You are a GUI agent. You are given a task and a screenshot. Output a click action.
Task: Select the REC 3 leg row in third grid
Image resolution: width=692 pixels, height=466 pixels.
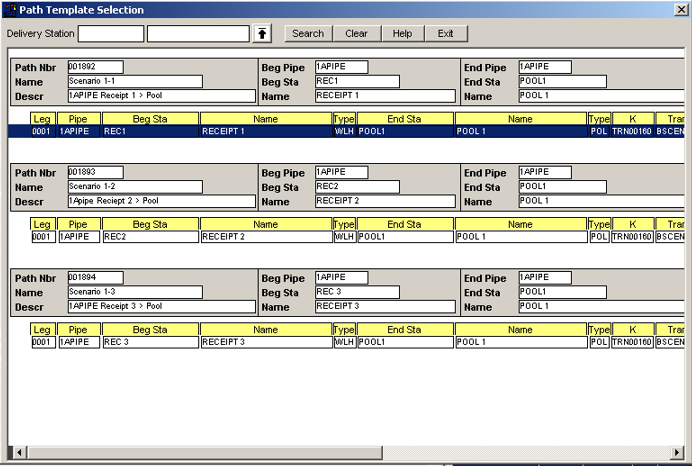point(150,342)
